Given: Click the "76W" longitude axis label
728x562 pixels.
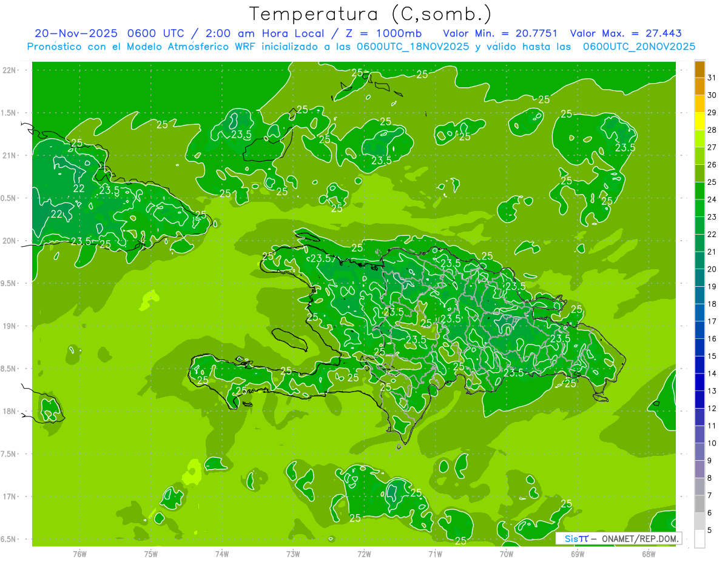Looking at the screenshot, I should click(79, 554).
